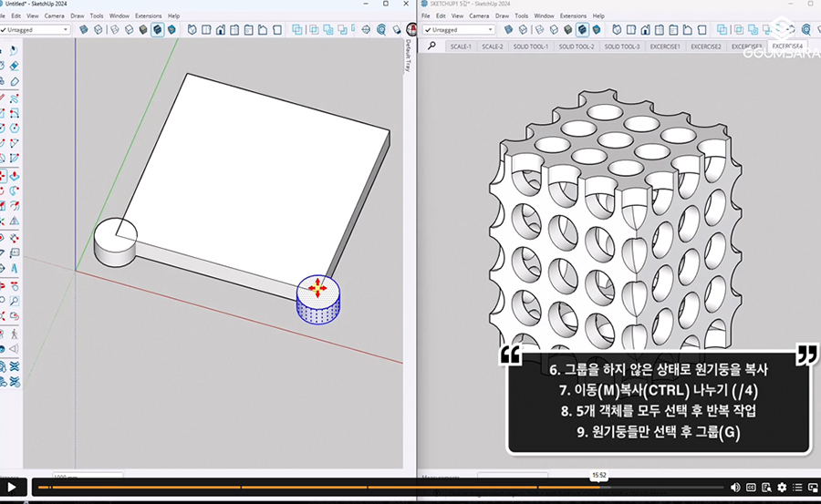The image size is (821, 504).
Task: Select the X-Ray style icon in left window
Action: 84,29
